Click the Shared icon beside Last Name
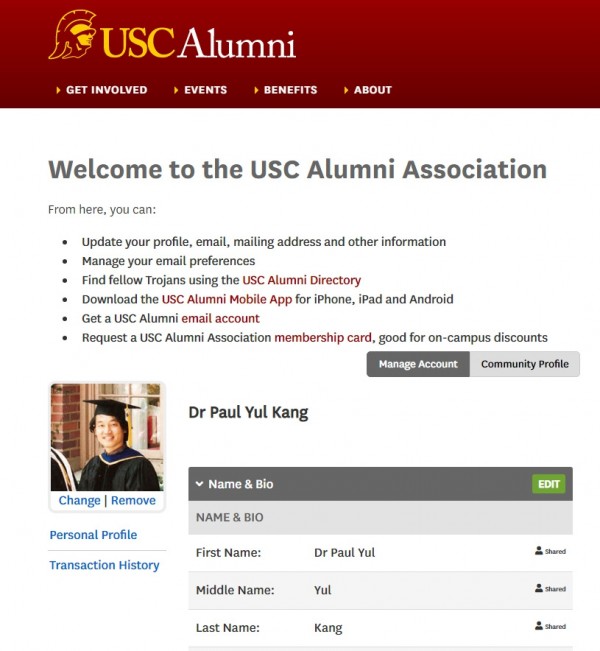This screenshot has width=600, height=651. pos(550,627)
